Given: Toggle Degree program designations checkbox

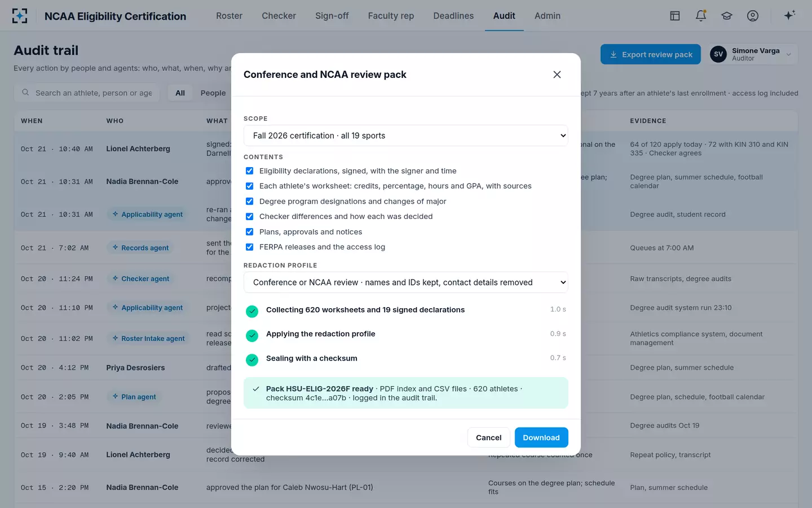Looking at the screenshot, I should [249, 201].
